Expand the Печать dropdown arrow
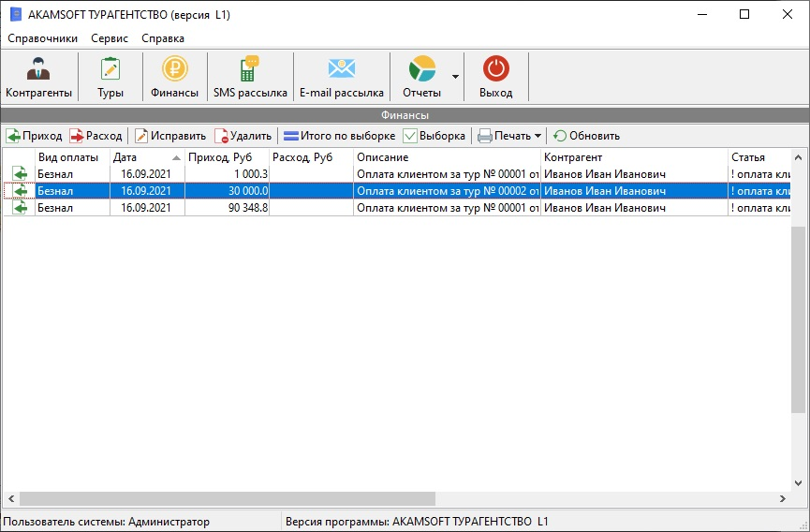The height and width of the screenshot is (532, 810). pos(538,136)
